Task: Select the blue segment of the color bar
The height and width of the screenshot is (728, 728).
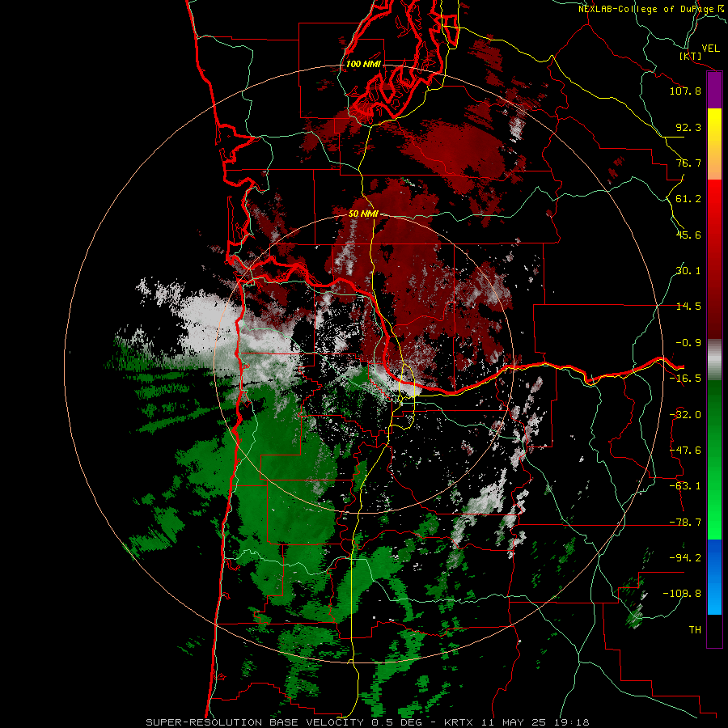Action: pyautogui.click(x=714, y=577)
